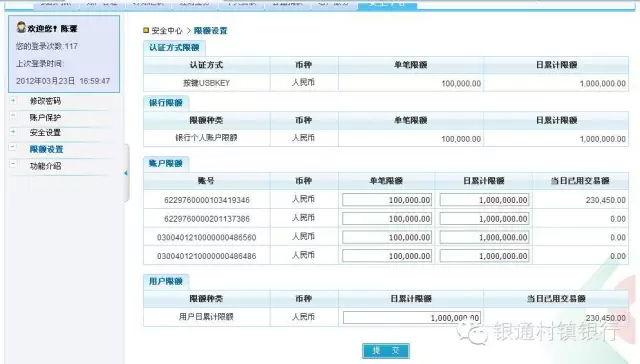The width and height of the screenshot is (640, 364).
Task: Click the 提交 submit button
Action: click(x=386, y=351)
